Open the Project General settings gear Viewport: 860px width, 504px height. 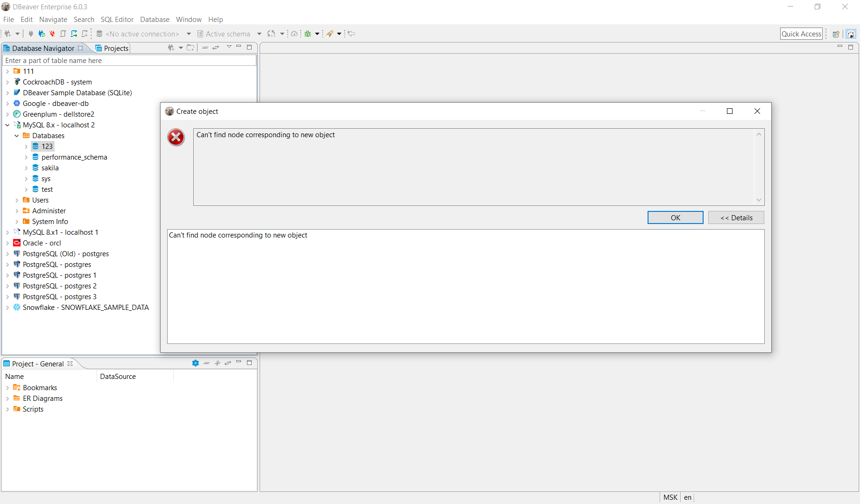(x=195, y=364)
